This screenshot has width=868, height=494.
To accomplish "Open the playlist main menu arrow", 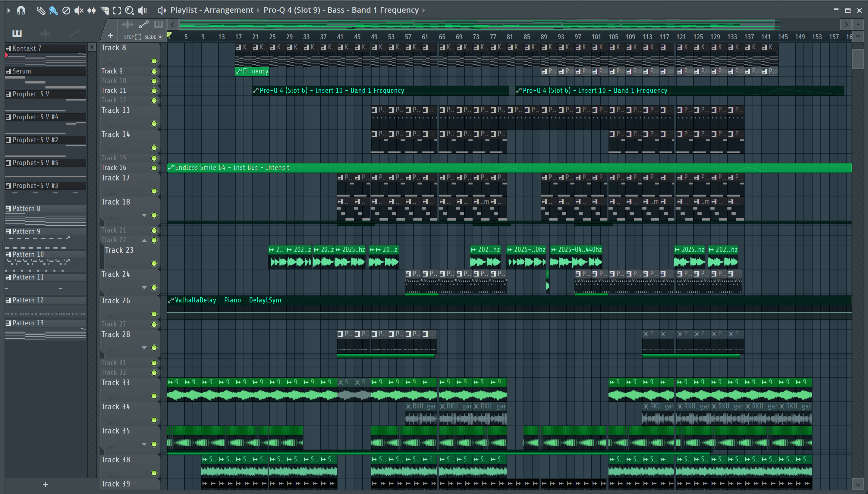I will (x=9, y=11).
